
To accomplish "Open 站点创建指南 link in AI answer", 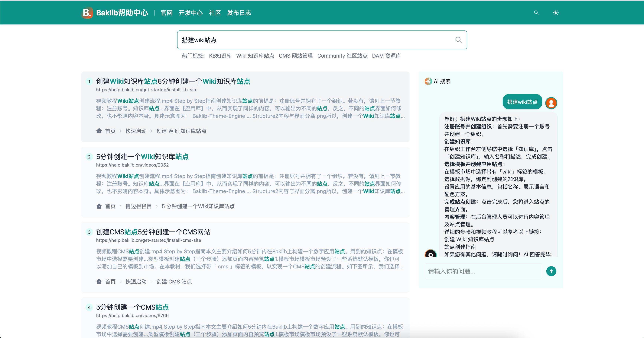I will (460, 247).
